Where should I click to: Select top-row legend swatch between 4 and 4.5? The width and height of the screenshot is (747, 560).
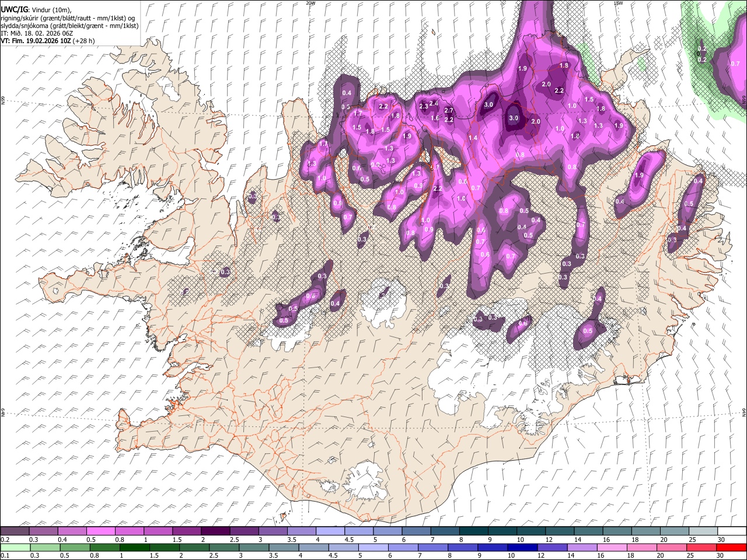pos(330,531)
